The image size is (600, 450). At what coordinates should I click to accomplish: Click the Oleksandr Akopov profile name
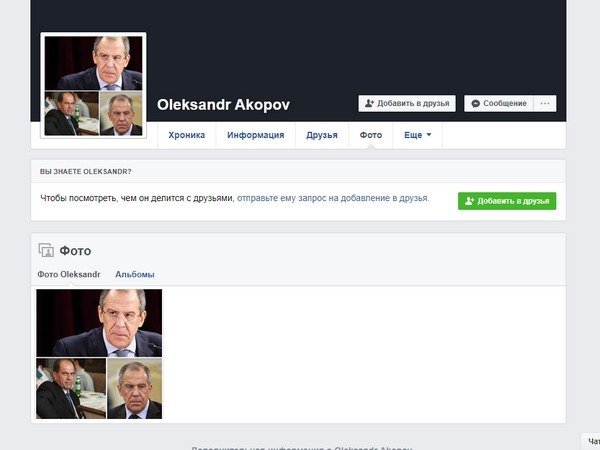coord(223,104)
